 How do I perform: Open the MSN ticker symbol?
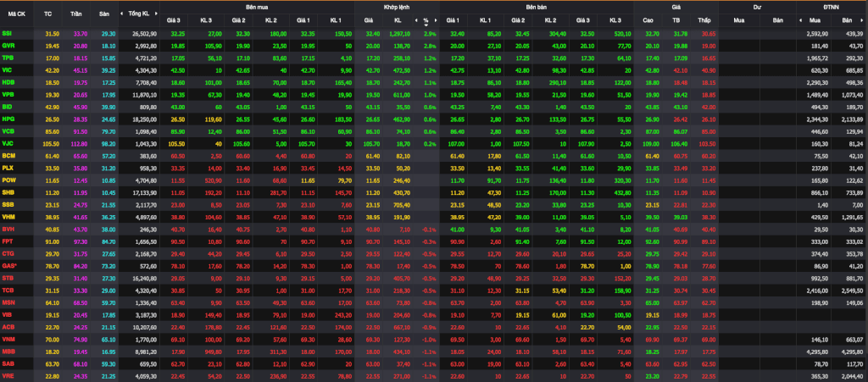(x=8, y=302)
